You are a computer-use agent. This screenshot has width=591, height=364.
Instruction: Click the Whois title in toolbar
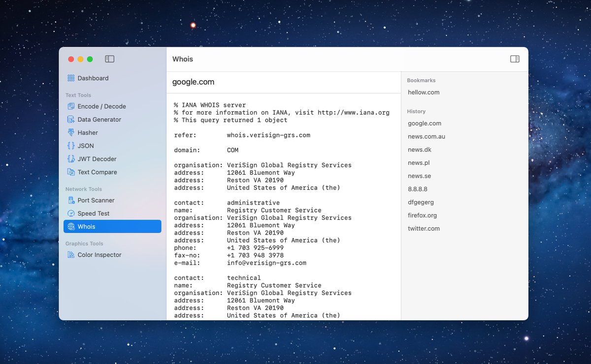(x=183, y=59)
